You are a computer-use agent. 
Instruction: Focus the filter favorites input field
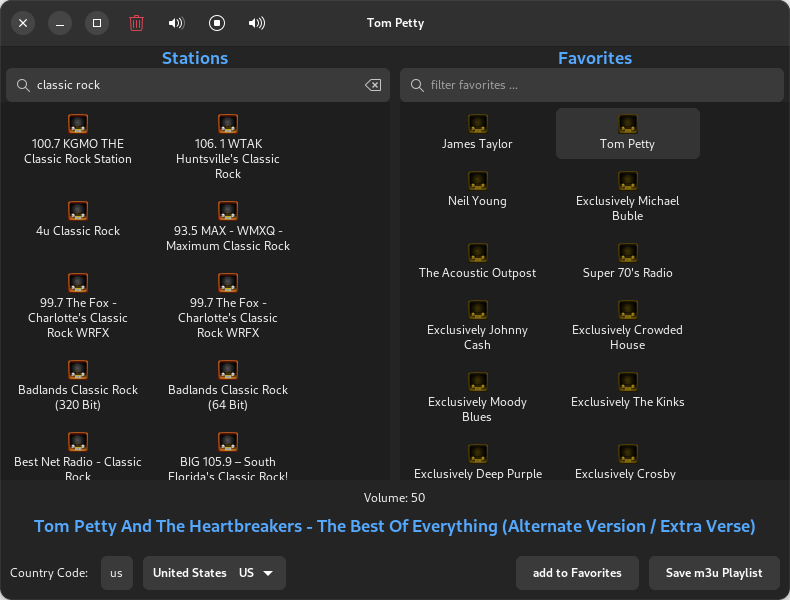click(591, 85)
